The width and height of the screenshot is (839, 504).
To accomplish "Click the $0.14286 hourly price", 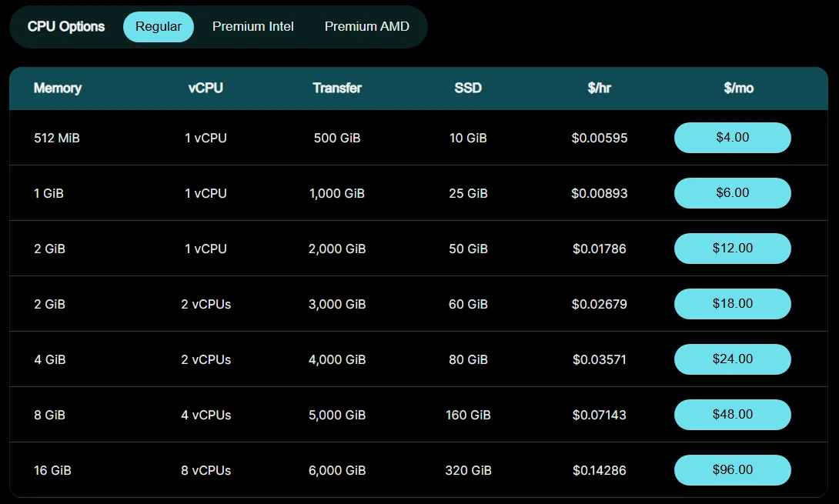I will point(600,470).
